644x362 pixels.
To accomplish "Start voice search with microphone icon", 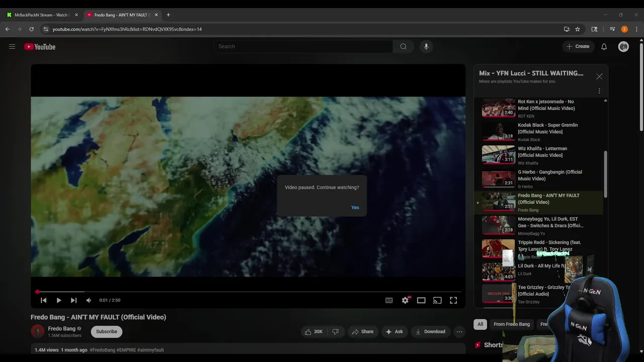I will 426,46.
